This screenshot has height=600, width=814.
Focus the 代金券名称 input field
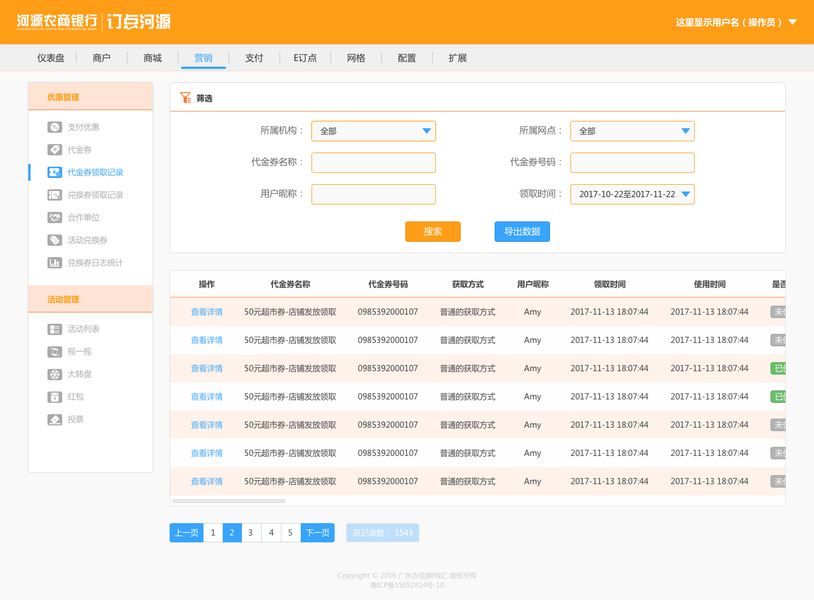point(373,162)
